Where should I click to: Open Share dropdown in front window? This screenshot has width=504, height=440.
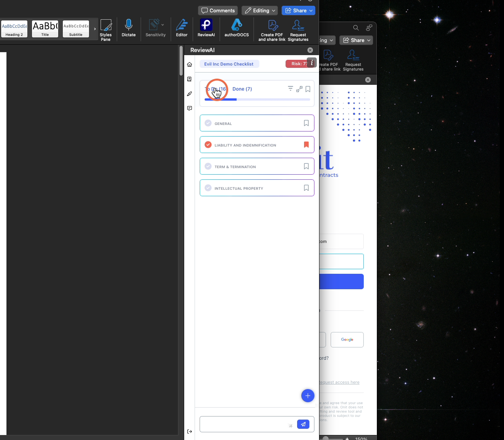click(x=298, y=10)
